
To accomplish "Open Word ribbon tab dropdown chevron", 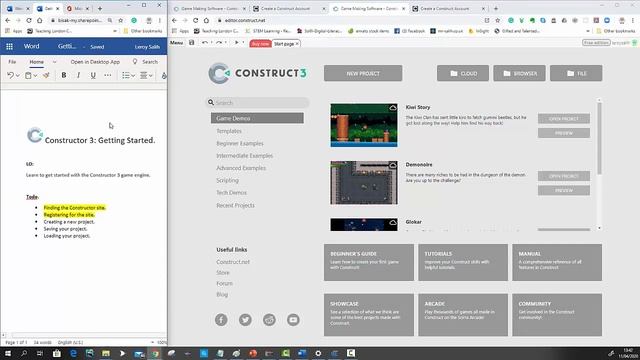I will (x=54, y=62).
